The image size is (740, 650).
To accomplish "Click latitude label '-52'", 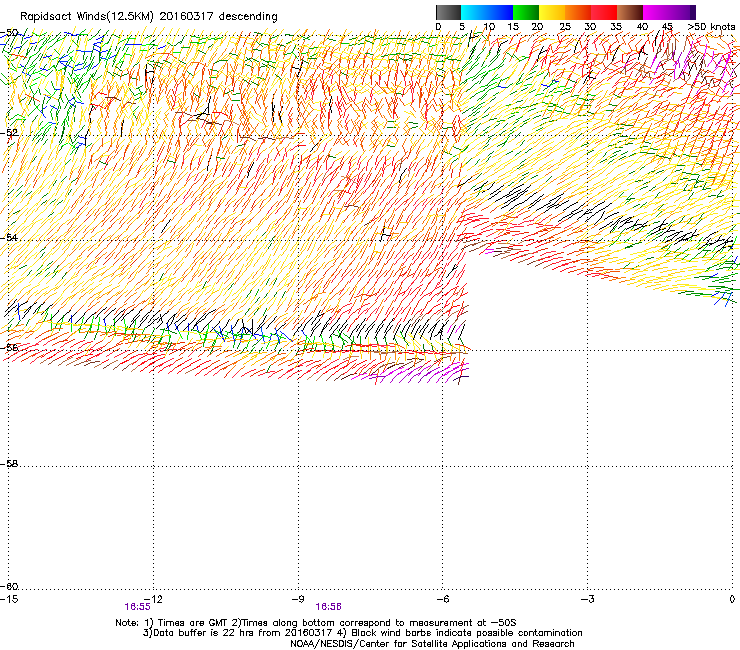I will coord(9,133).
